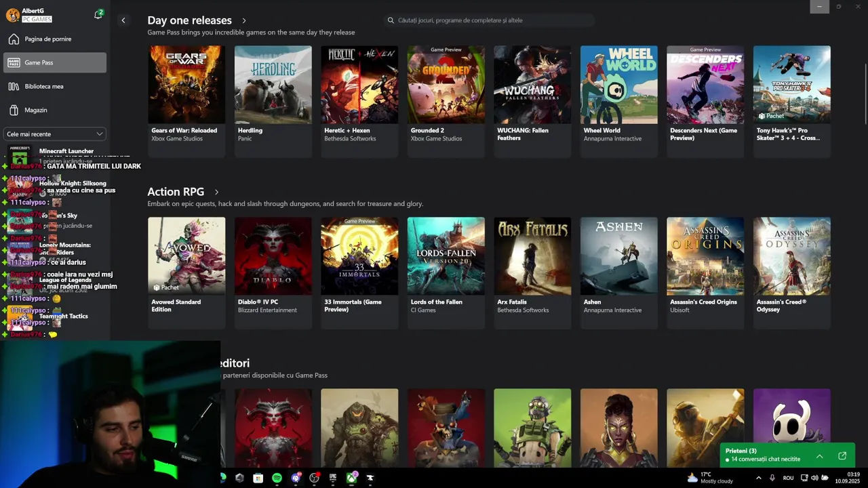The height and width of the screenshot is (488, 868).
Task: Open Biblioteca mea
Action: tap(55, 86)
